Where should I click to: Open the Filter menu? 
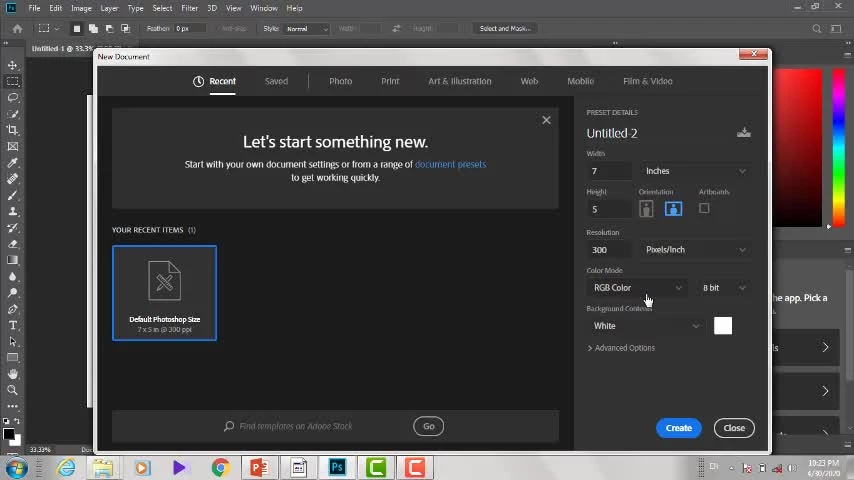(x=189, y=8)
